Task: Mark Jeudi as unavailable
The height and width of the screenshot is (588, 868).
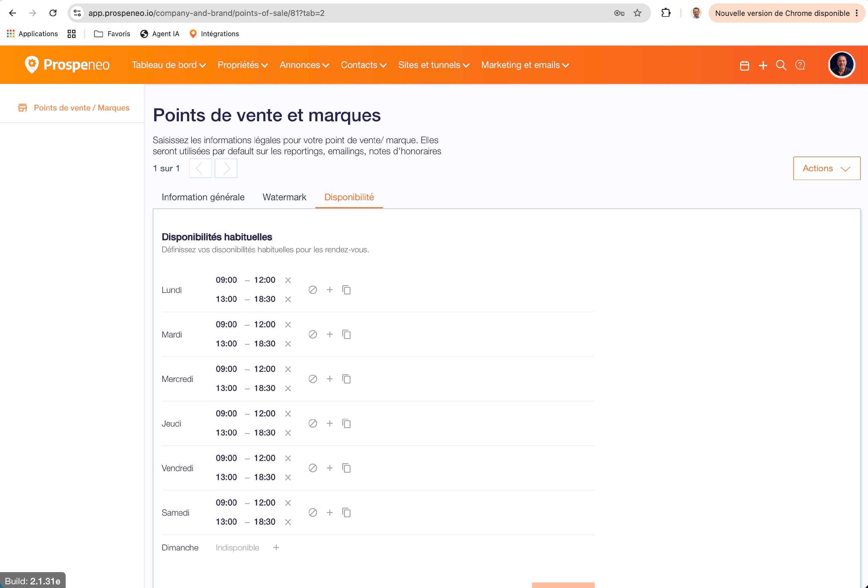Action: (312, 423)
